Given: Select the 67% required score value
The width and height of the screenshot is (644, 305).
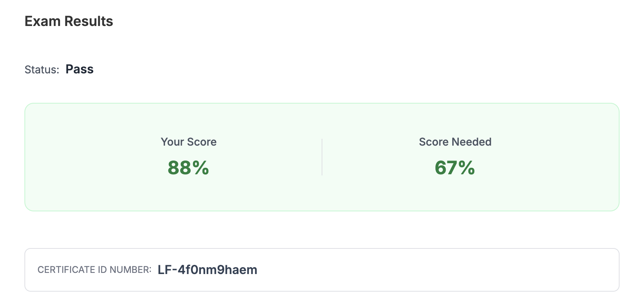Looking at the screenshot, I should pos(455,168).
